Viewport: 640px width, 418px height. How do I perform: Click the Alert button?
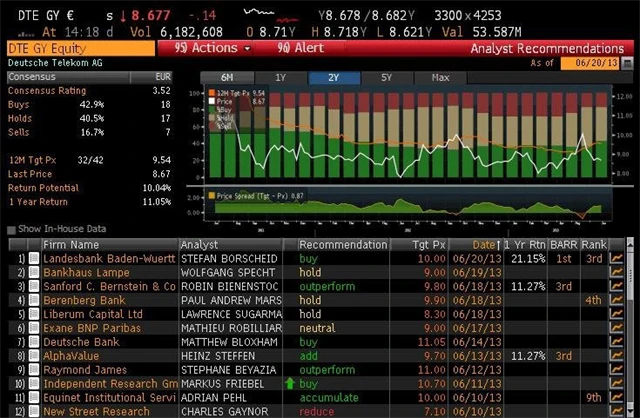point(298,48)
